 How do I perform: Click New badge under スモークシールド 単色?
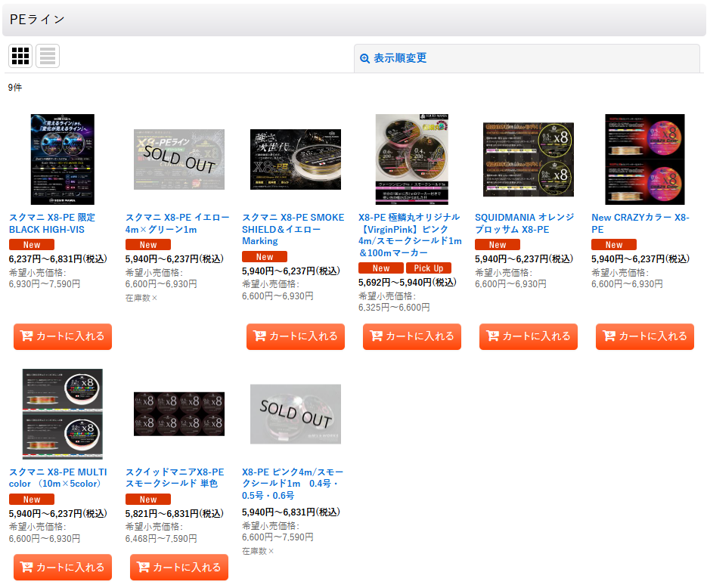click(148, 500)
